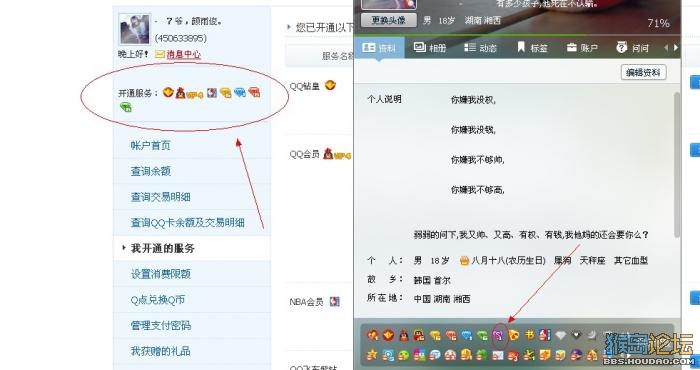Image resolution: width=700 pixels, height=370 pixels.
Task: Click the star icon in second profile icon row
Action: point(372,355)
